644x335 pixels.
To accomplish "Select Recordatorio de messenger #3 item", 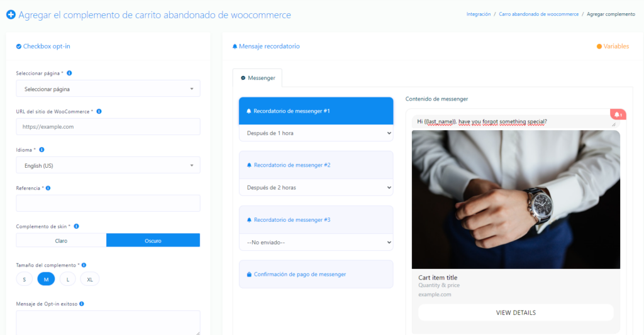I will 316,219.
